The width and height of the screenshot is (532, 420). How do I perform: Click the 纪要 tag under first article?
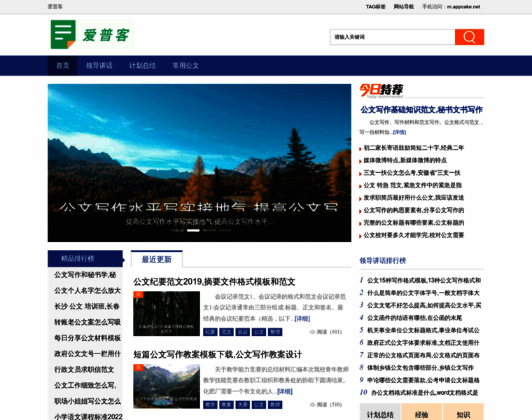pos(210,332)
